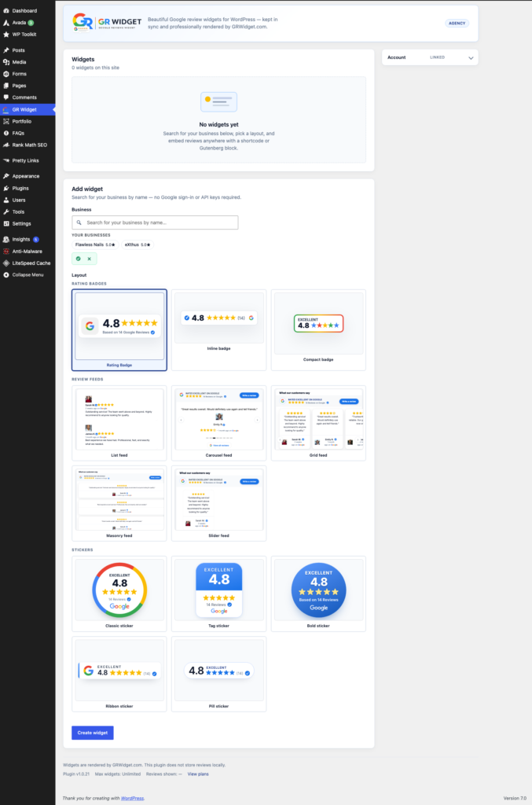Click the AGENCY plan badge
532x805 pixels.
[457, 23]
